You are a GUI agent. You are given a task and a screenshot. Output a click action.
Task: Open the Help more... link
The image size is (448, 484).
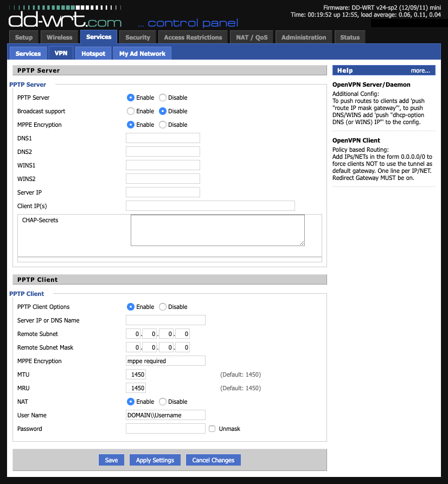[420, 70]
